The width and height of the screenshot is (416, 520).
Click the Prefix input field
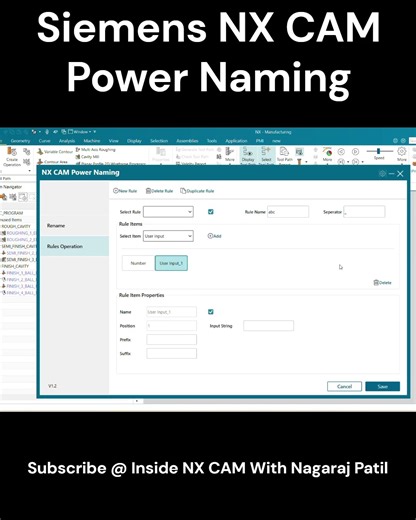coord(172,340)
